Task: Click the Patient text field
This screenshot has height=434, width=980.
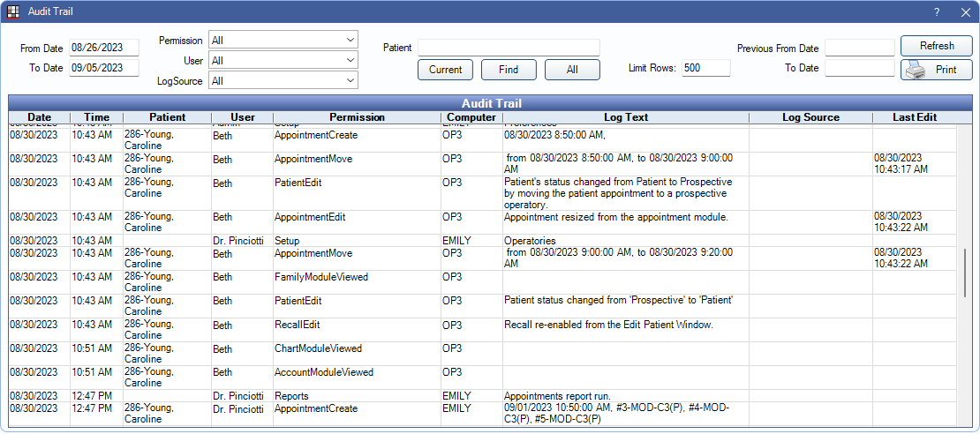Action: 509,48
